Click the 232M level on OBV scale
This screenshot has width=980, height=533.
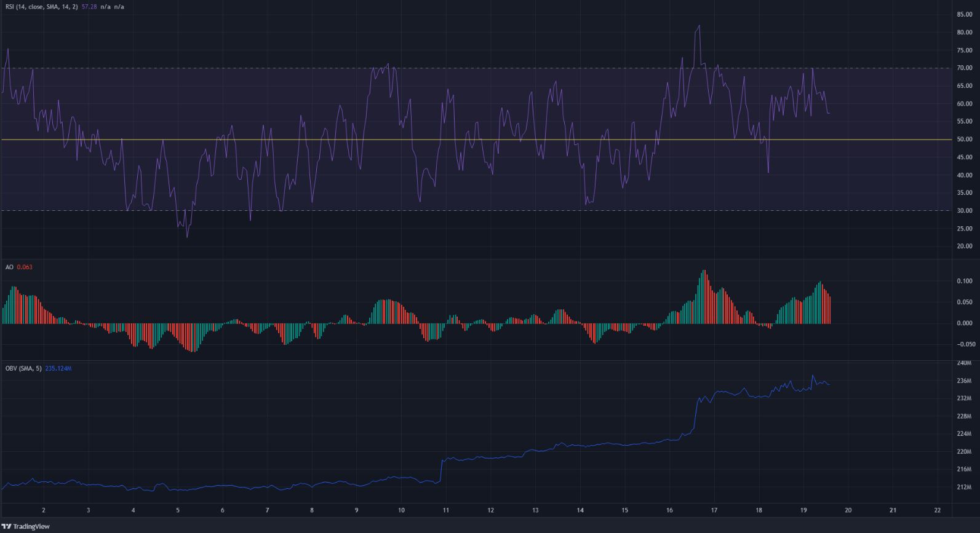click(965, 398)
